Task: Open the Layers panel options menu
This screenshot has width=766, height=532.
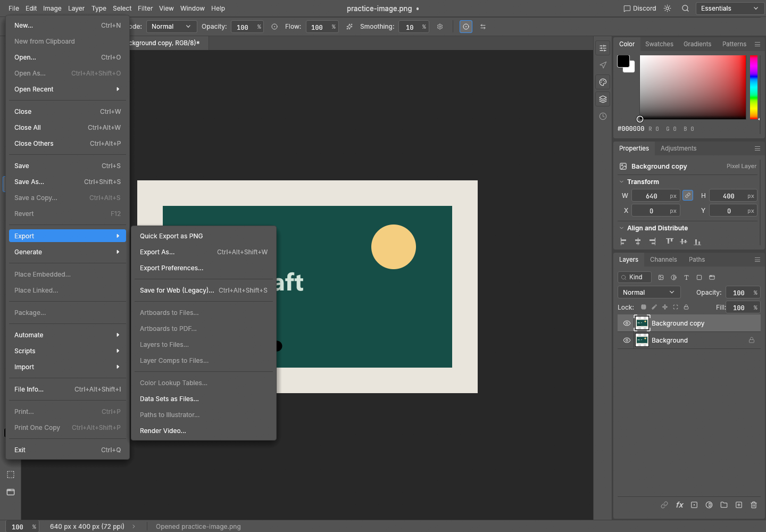Action: (757, 260)
